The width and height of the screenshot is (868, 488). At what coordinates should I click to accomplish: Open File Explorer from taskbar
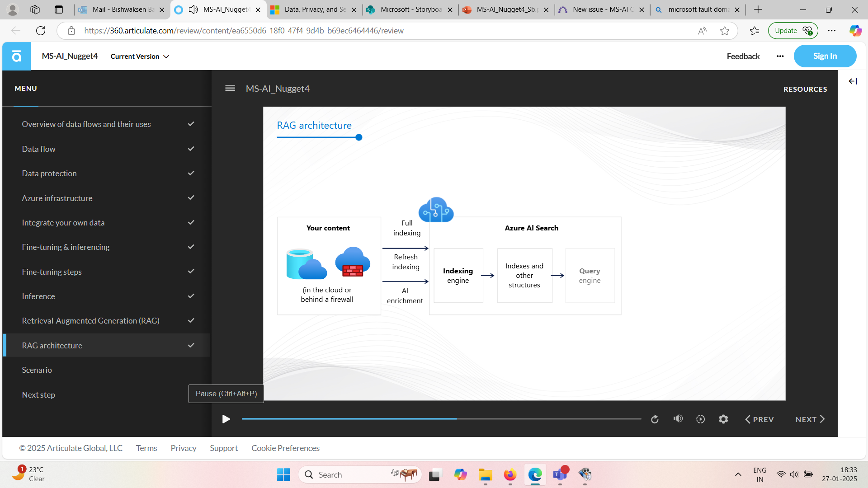pyautogui.click(x=486, y=474)
